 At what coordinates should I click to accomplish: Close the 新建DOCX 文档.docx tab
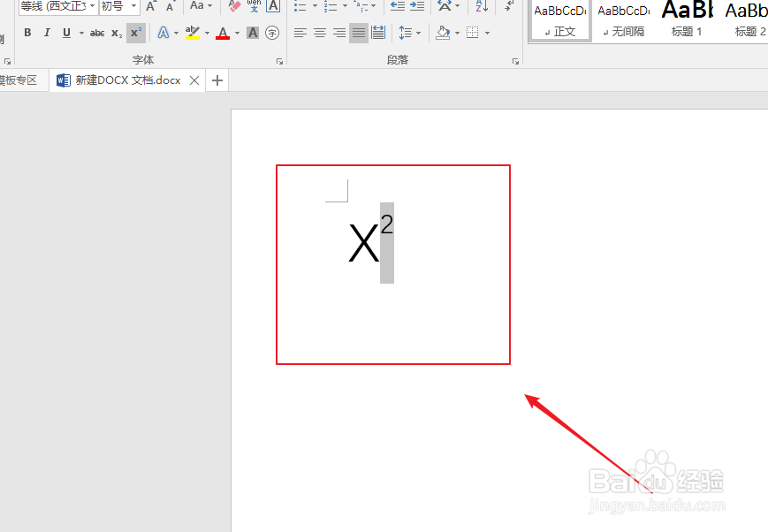(194, 80)
